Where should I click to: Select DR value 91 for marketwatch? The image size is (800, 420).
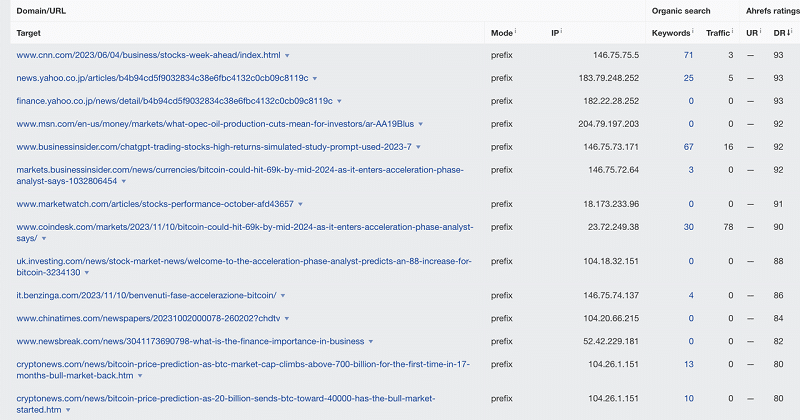point(778,204)
